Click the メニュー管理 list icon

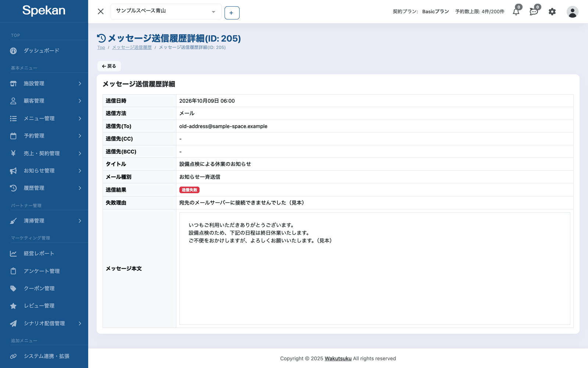[13, 118]
